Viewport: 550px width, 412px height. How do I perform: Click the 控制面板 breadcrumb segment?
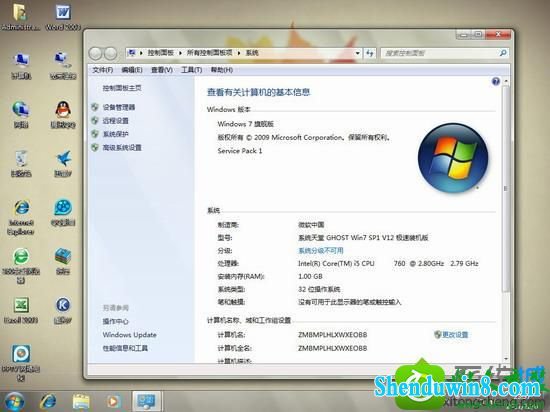pos(160,53)
